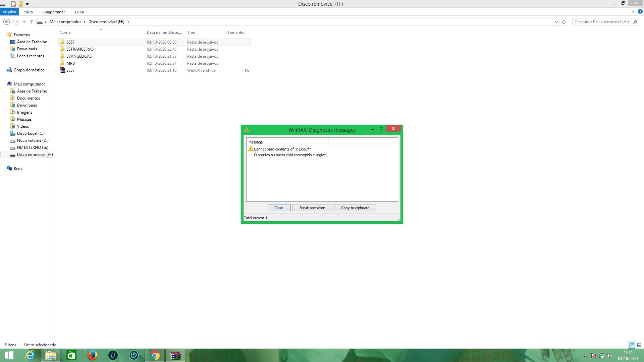The height and width of the screenshot is (362, 644).
Task: Click the Forward navigation arrow
Action: (16, 22)
